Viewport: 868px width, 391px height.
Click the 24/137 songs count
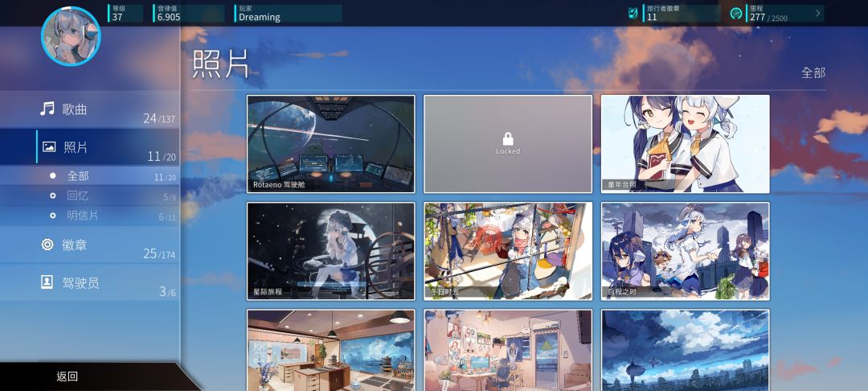tap(159, 118)
